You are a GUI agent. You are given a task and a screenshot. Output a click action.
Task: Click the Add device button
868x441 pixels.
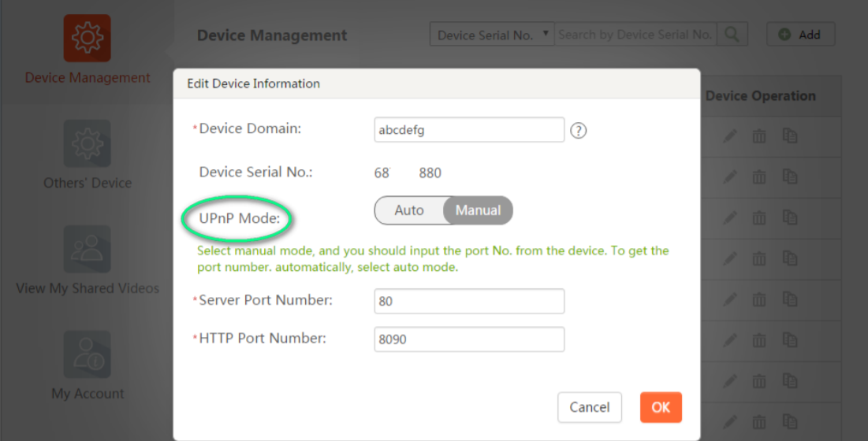800,35
